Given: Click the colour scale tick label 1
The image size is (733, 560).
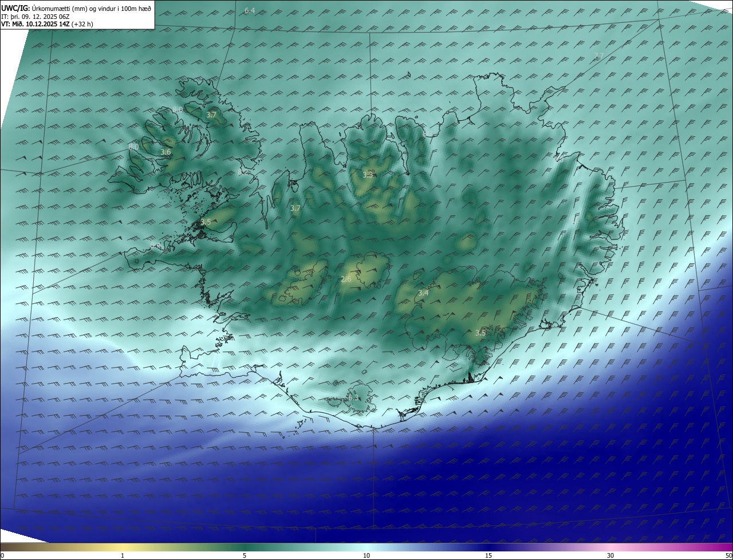Looking at the screenshot, I should pyautogui.click(x=123, y=556).
